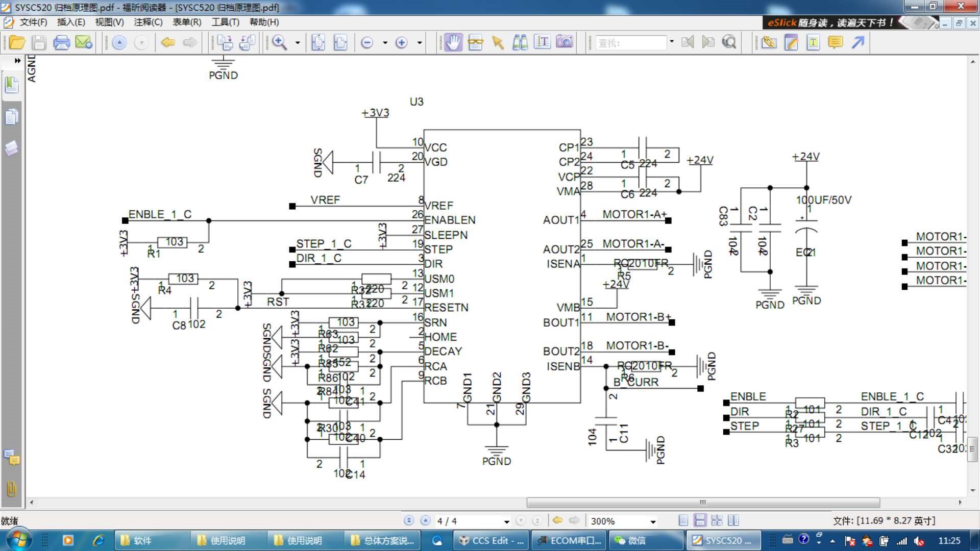Click into the 查找 search field
The image size is (980, 551).
[x=631, y=42]
